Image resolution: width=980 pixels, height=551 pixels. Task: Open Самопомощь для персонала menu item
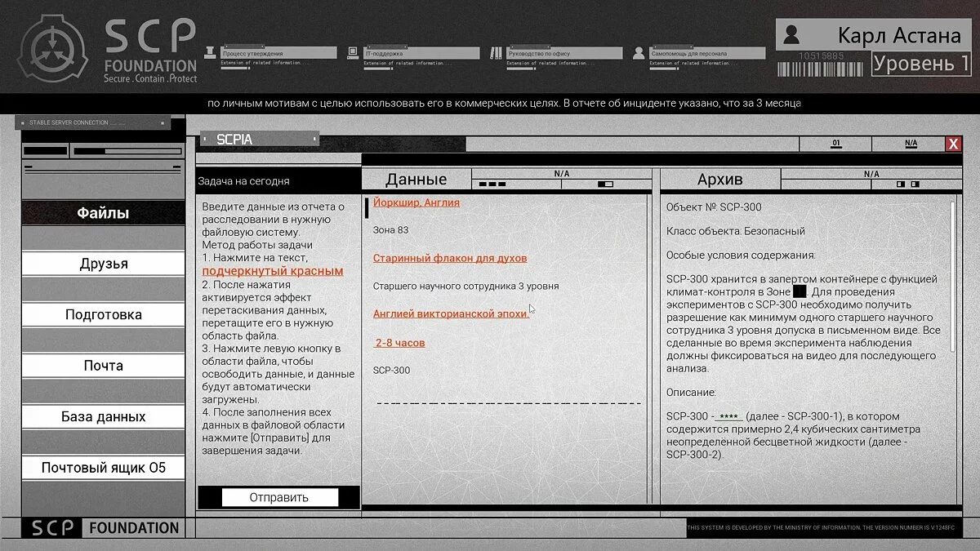708,53
